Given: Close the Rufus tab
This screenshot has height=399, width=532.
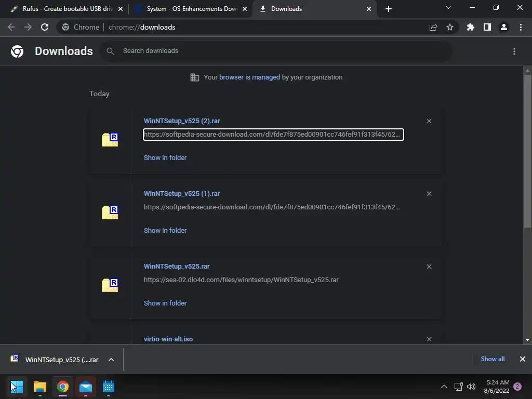Looking at the screenshot, I should (x=121, y=9).
